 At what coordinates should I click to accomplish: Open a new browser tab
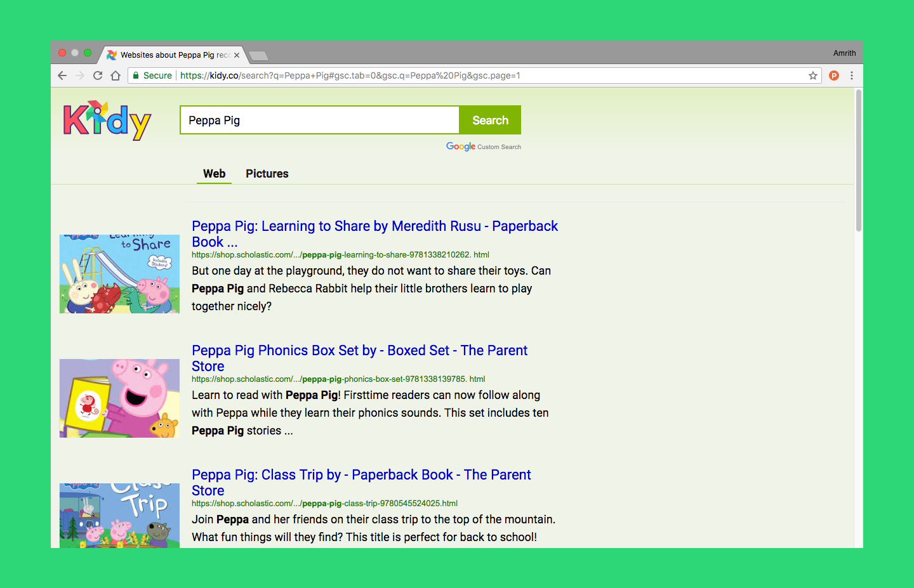(258, 56)
